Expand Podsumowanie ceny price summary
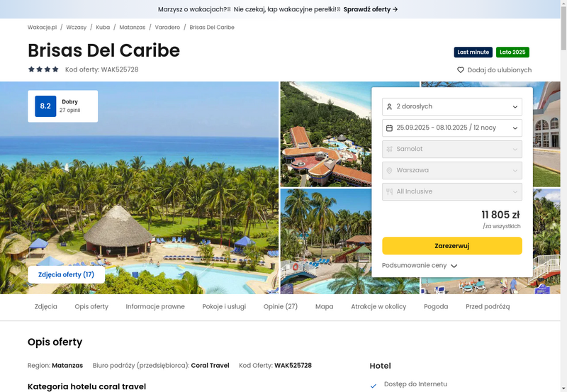 coord(420,265)
